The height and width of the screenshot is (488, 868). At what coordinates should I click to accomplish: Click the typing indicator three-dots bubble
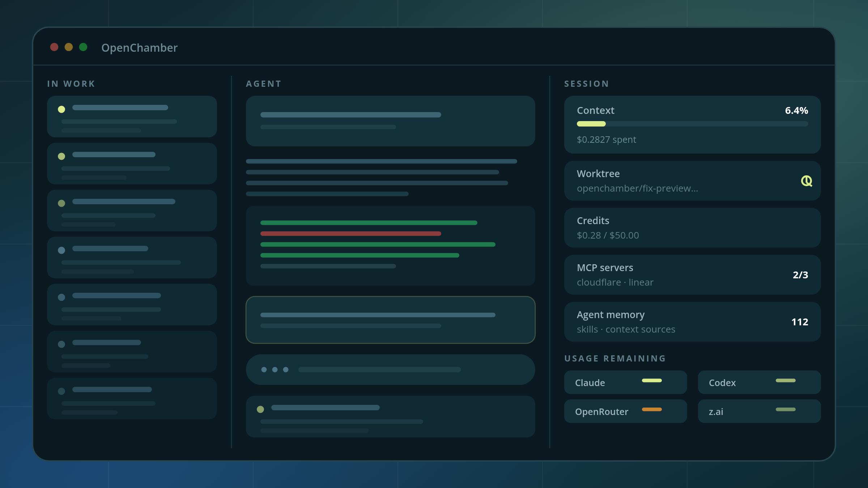[x=390, y=369]
